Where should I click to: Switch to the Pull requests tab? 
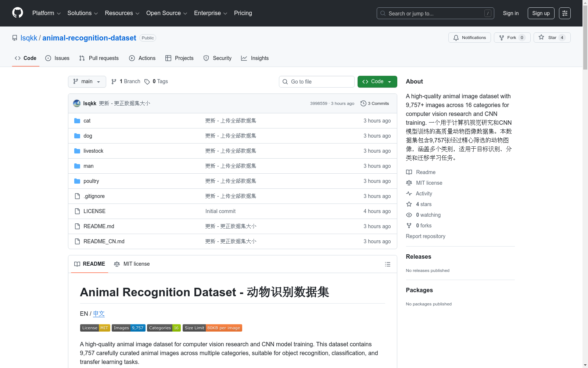99,58
